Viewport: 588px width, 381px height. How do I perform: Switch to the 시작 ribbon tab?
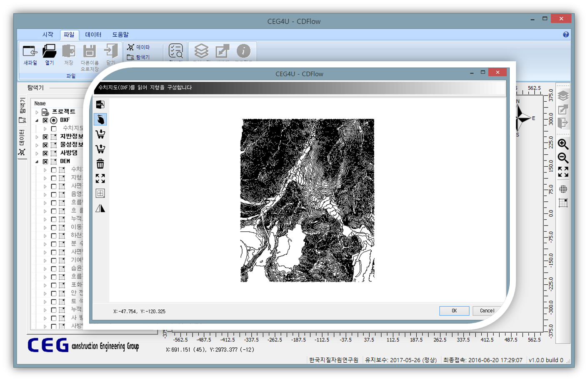tap(48, 35)
